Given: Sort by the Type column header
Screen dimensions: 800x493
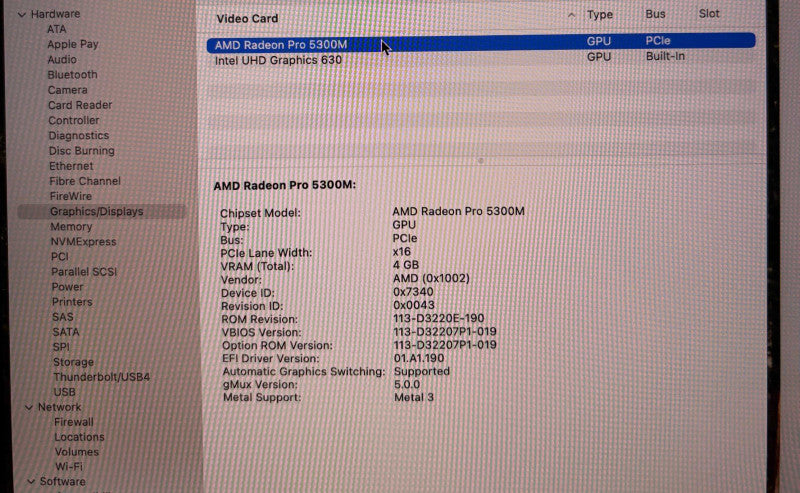Looking at the screenshot, I should click(x=599, y=15).
